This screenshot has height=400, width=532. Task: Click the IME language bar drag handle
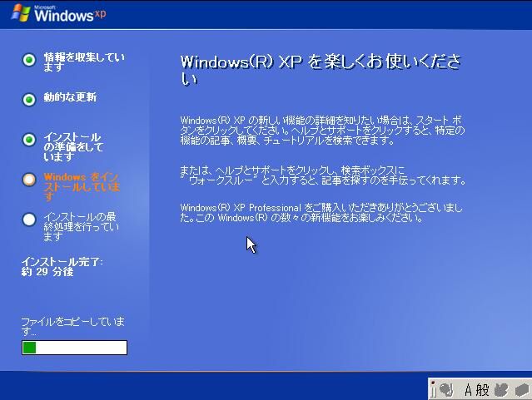[x=432, y=389]
